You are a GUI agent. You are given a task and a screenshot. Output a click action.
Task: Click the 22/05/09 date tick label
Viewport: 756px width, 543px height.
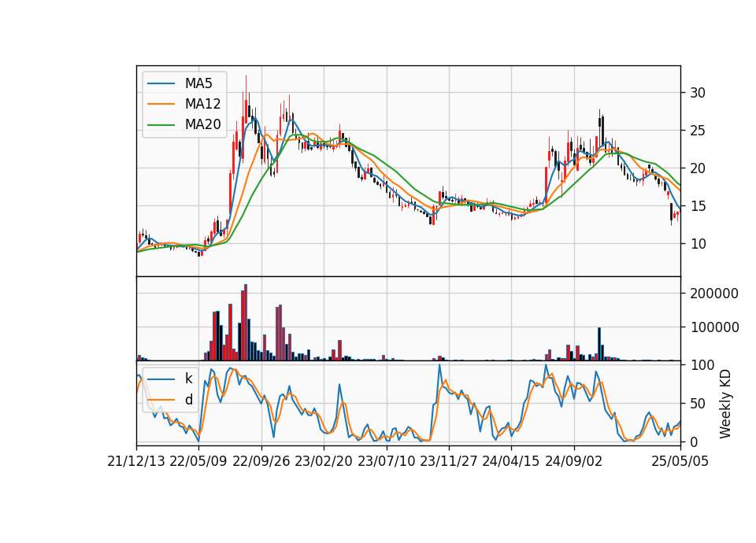coord(198,461)
